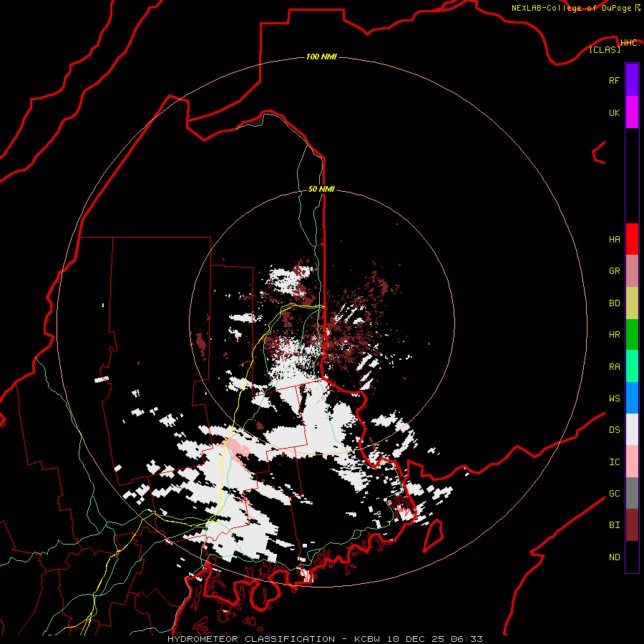Select the gray GC legend swatch
644x644 pixels.
click(x=632, y=493)
